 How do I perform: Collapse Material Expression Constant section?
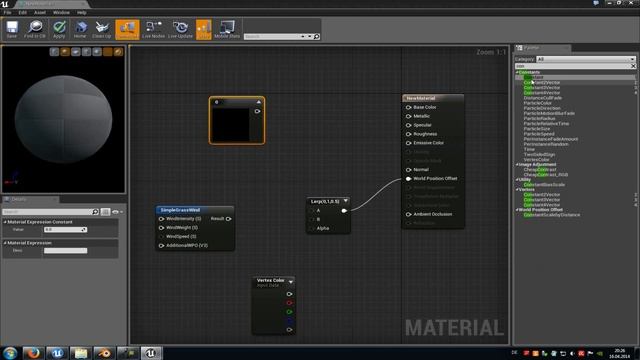pyautogui.click(x=5, y=222)
